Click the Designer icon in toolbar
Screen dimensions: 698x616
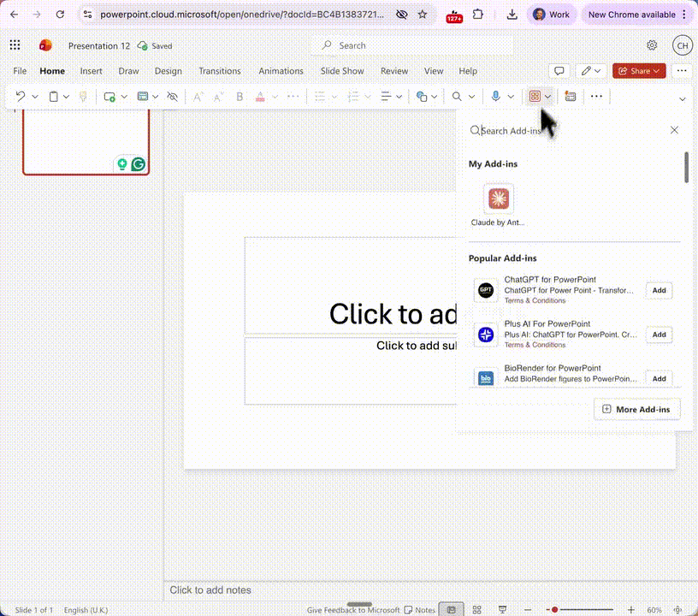[570, 97]
